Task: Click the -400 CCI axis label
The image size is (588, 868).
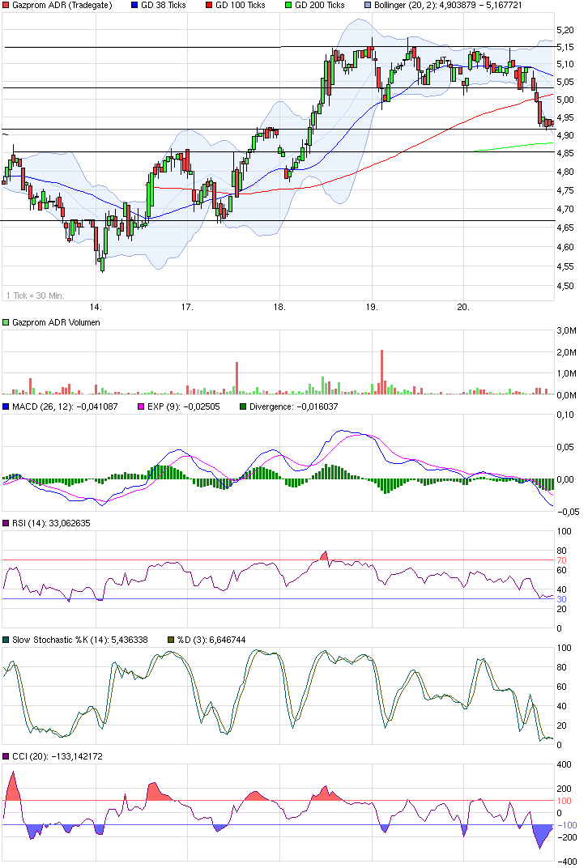Action: [x=567, y=862]
